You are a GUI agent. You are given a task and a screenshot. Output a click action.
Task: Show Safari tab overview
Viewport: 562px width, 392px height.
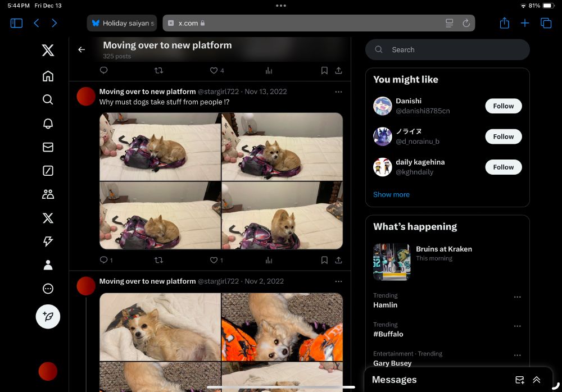click(x=546, y=23)
